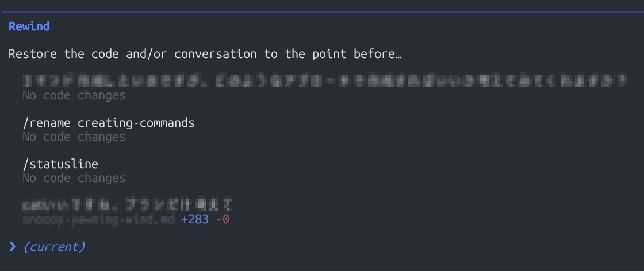Click the +283 added lines count
Image resolution: width=644 pixels, height=271 pixels.
click(x=194, y=219)
